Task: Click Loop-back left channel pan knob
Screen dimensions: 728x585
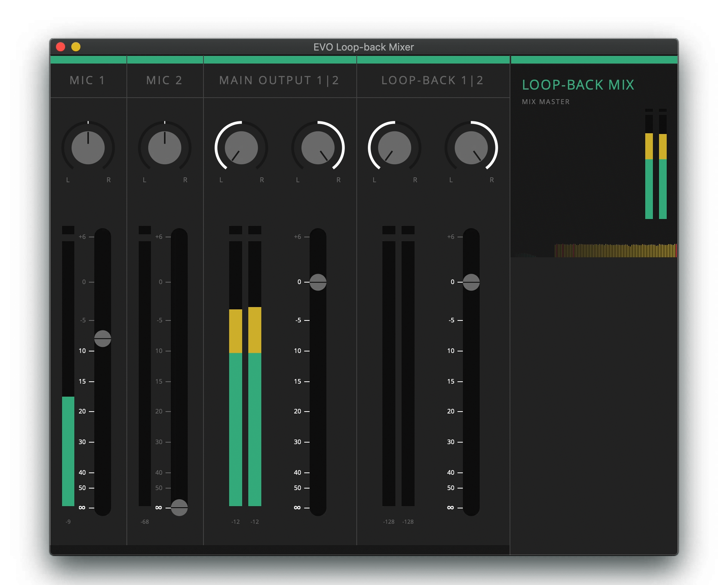Action: 395,148
